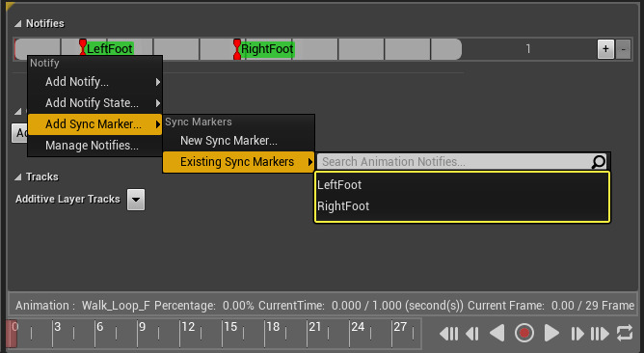Toggle playback looping
Screen dimensions: 644x353
[x=625, y=333]
